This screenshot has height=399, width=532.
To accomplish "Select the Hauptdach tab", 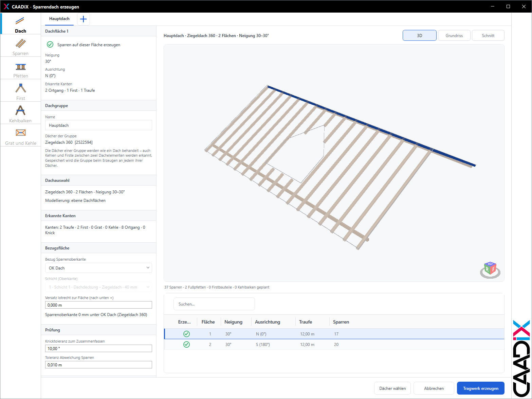I will coord(59,19).
